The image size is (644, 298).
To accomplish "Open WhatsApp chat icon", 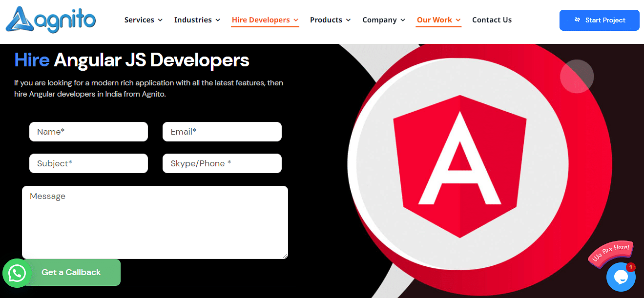I will (17, 273).
